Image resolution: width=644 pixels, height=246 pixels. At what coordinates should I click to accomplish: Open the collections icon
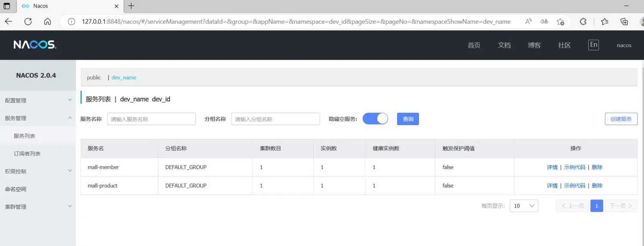tap(624, 21)
